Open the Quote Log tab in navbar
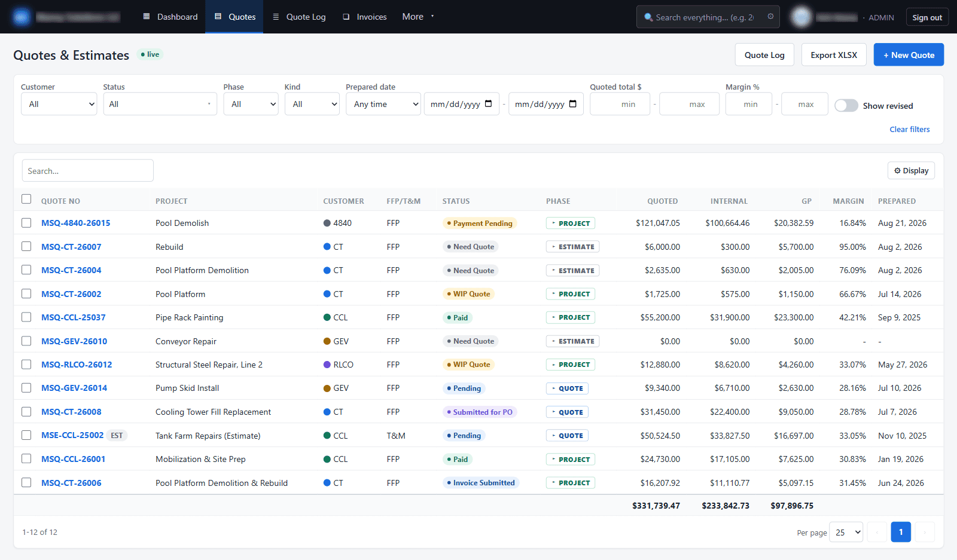Viewport: 957px width, 560px height. click(299, 17)
